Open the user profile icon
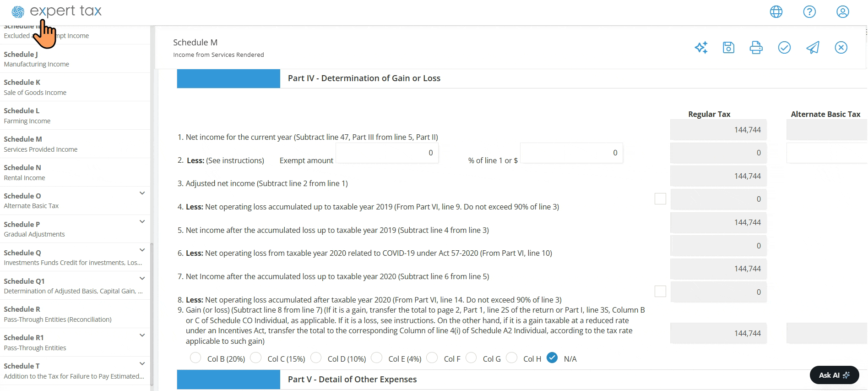This screenshot has height=391, width=868. (x=843, y=12)
